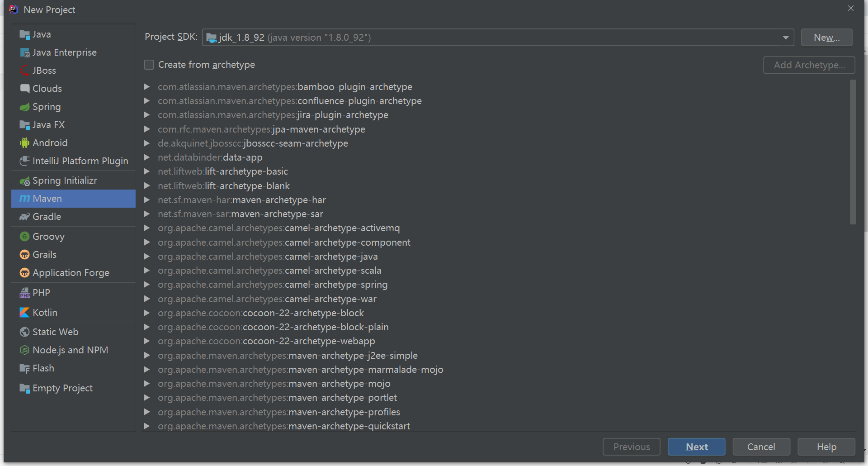Select the Gradle elephant icon
This screenshot has width=868, height=466.
coord(25,217)
